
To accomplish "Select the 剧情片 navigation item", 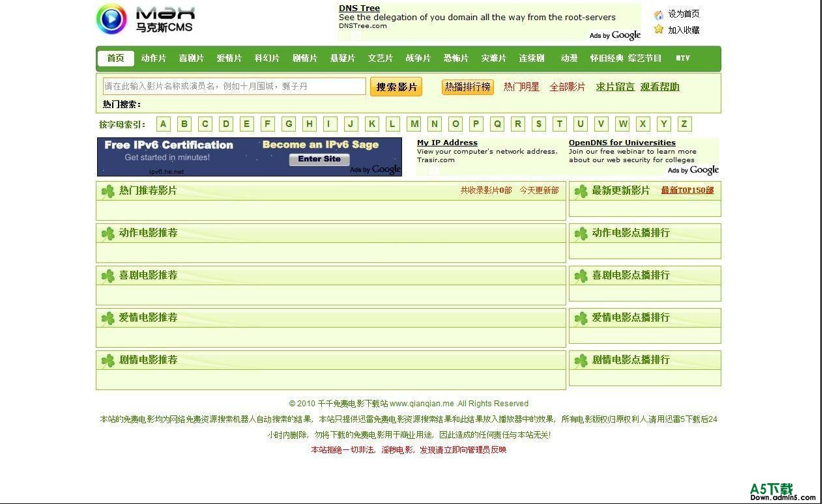I will pyautogui.click(x=305, y=59).
